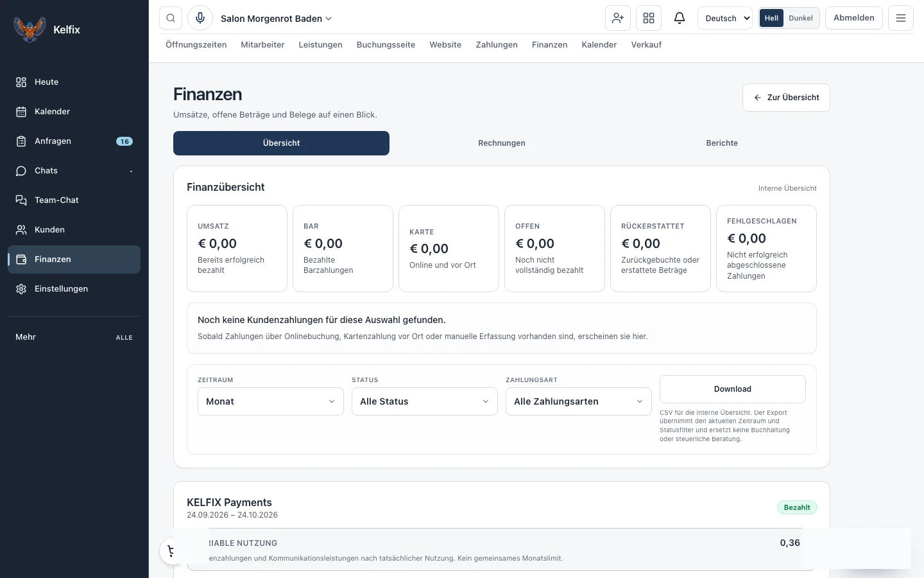924x578 pixels.
Task: Activate the microphone voice input icon
Action: (x=200, y=18)
